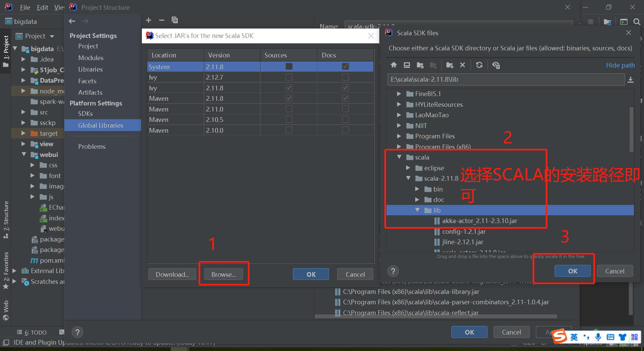Collapse the lib folder
This screenshot has width=644, height=351.
[x=417, y=210]
